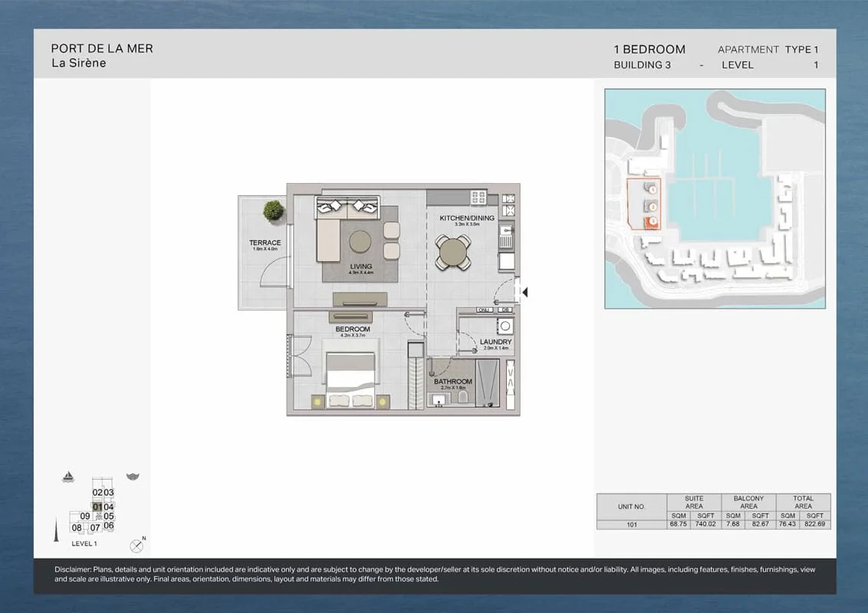This screenshot has height=613, width=868.
Task: Select the sailboat icon above the level map
Action: pos(67,477)
